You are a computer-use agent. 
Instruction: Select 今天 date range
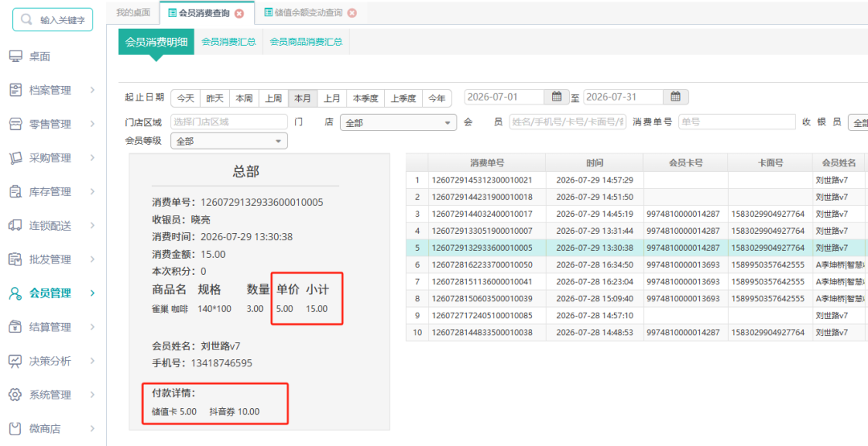click(186, 98)
